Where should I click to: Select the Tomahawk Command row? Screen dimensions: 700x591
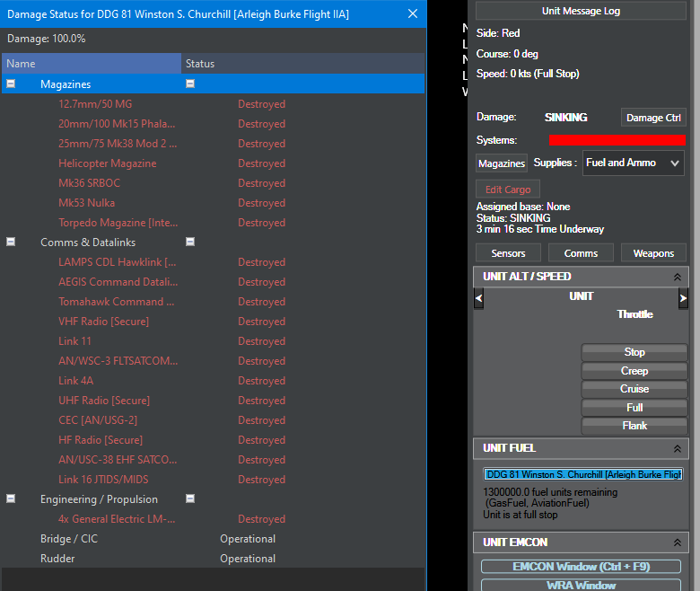click(213, 302)
